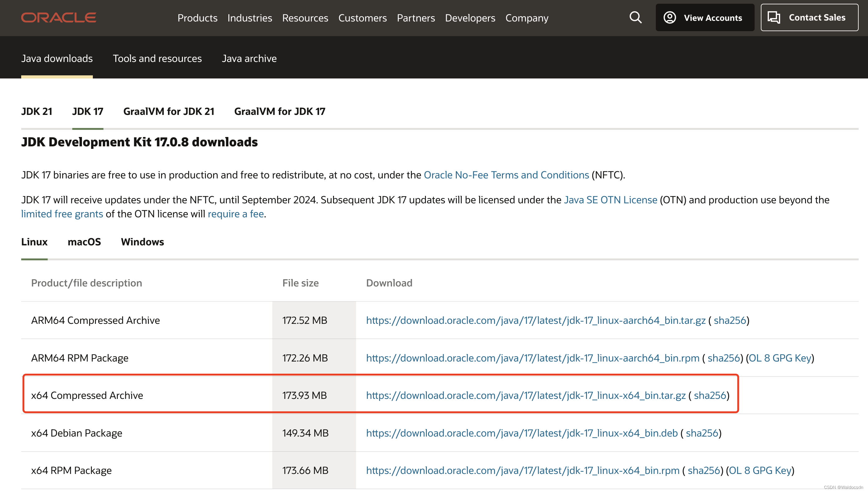Click the Contact Sales button
Image resolution: width=868 pixels, height=492 pixels.
pos(809,17)
